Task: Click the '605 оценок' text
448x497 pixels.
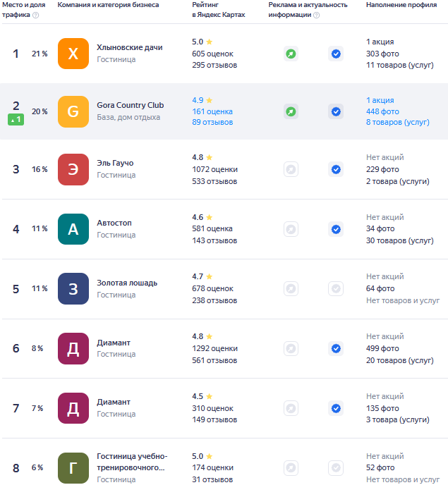Action: [212, 54]
